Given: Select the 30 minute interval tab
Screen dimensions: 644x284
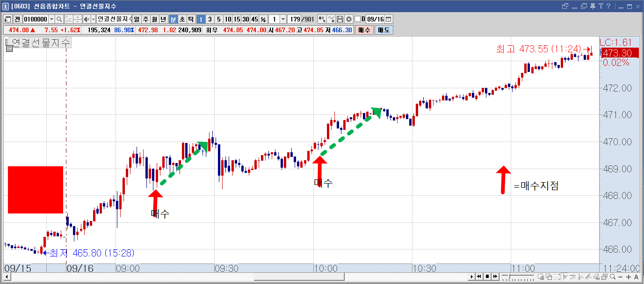Looking at the screenshot, I should tap(246, 19).
